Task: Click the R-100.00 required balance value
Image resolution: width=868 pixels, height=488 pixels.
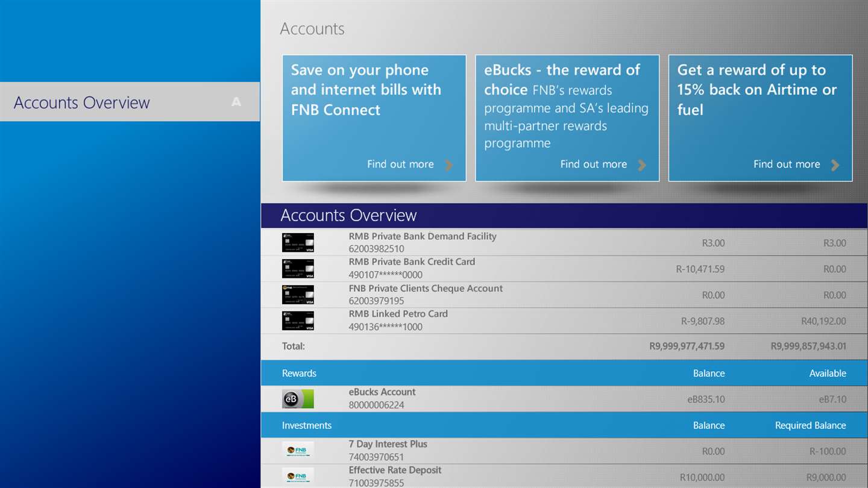Action: pyautogui.click(x=828, y=451)
